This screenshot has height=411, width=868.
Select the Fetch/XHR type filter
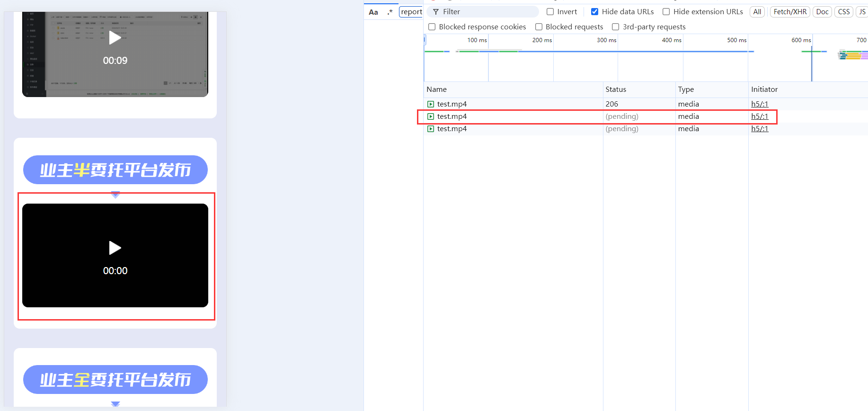[x=790, y=12]
